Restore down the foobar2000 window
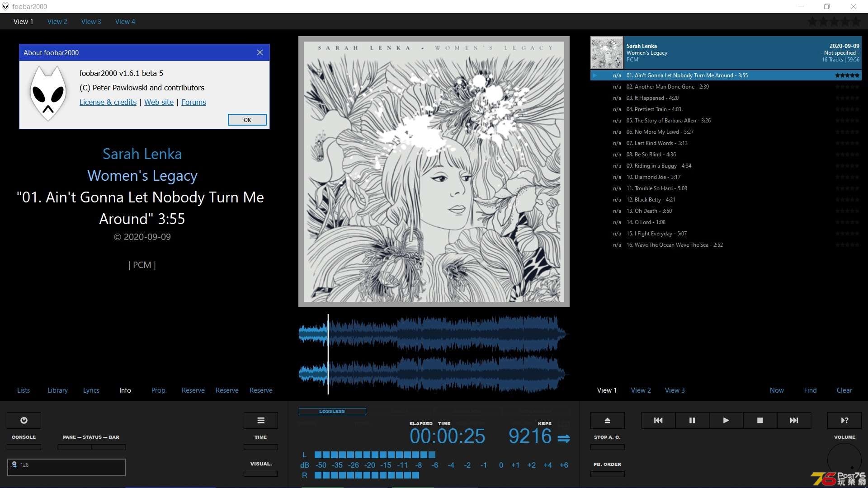868x488 pixels. [827, 6]
